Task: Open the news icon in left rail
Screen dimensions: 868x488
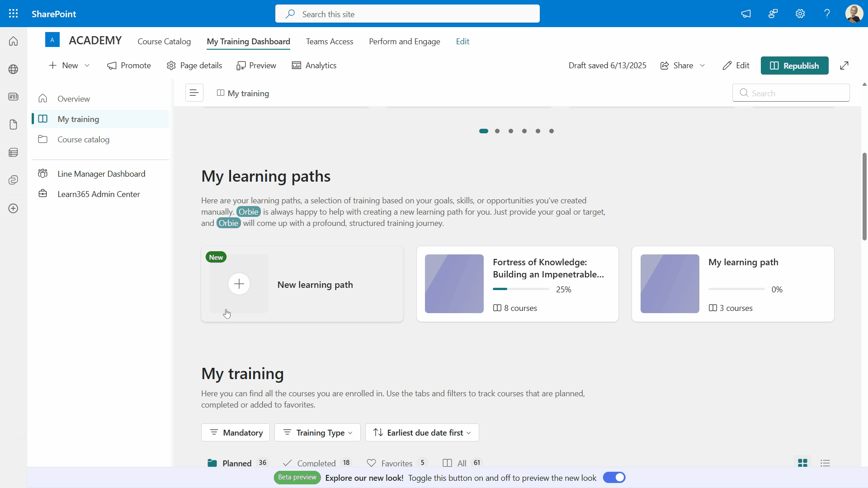Action: (x=14, y=97)
